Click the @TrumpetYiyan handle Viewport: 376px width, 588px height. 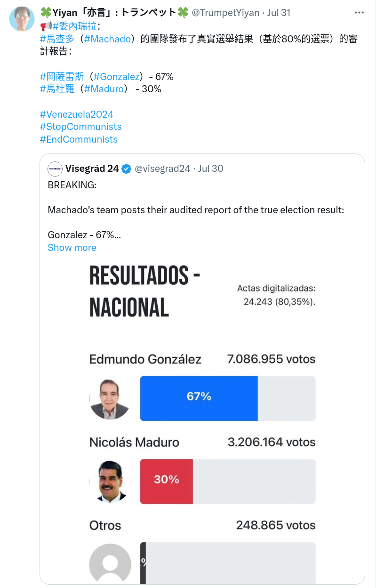click(225, 13)
